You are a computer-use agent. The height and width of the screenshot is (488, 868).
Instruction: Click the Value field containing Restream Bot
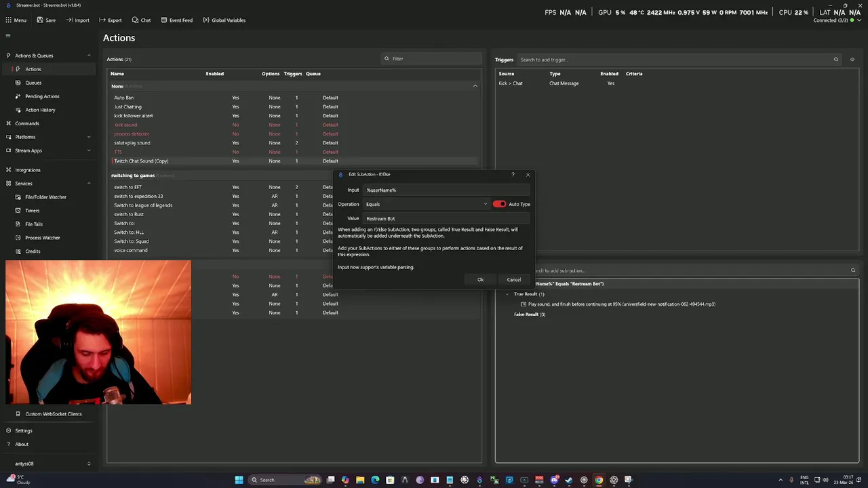tap(447, 218)
